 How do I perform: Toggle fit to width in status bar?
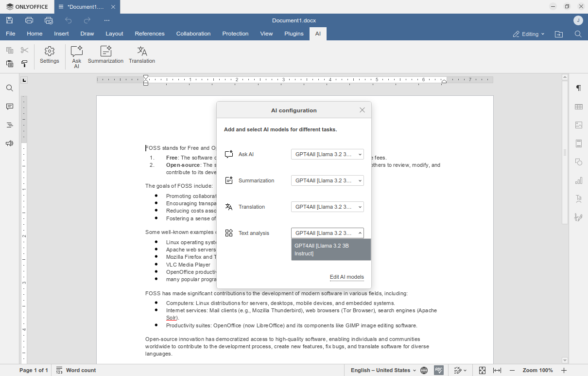click(497, 370)
